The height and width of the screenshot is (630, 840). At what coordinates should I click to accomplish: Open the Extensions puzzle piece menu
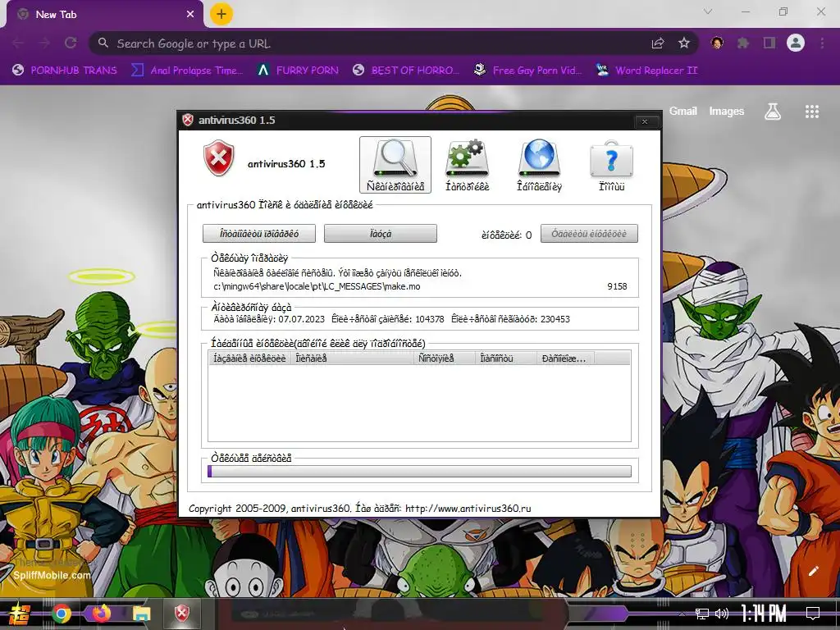(743, 43)
